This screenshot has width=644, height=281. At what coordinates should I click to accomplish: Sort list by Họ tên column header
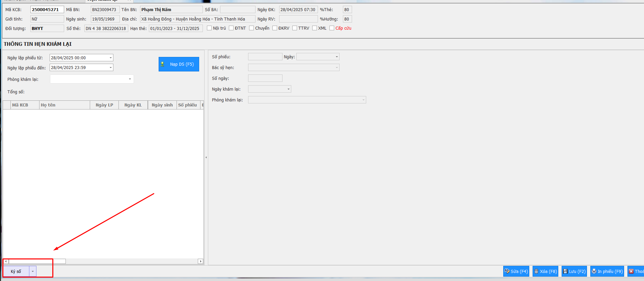[64, 105]
